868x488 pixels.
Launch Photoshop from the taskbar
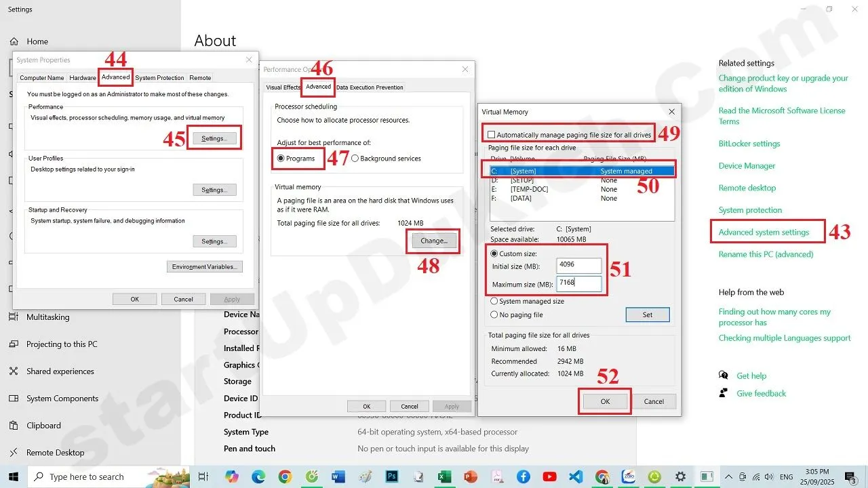(391, 477)
